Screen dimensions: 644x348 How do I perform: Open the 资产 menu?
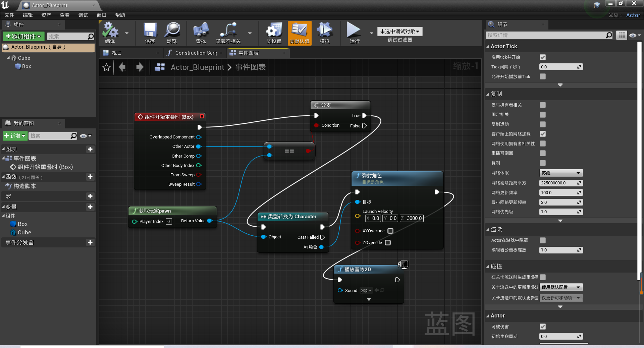click(46, 15)
